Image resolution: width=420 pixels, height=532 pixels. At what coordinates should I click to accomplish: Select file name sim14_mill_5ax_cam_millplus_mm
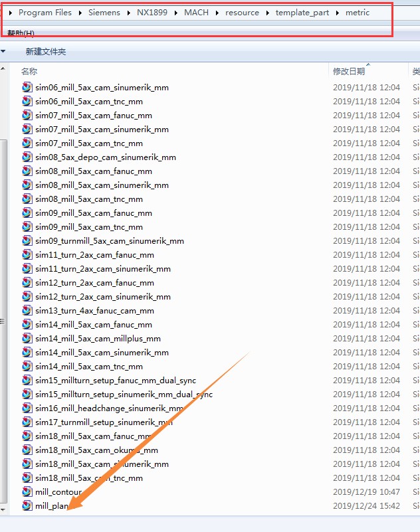click(x=98, y=338)
